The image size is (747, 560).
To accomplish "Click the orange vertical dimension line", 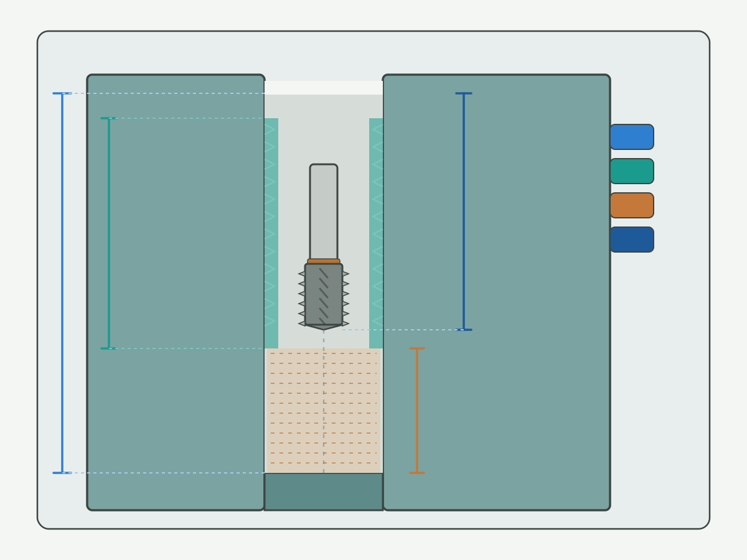I will (417, 411).
